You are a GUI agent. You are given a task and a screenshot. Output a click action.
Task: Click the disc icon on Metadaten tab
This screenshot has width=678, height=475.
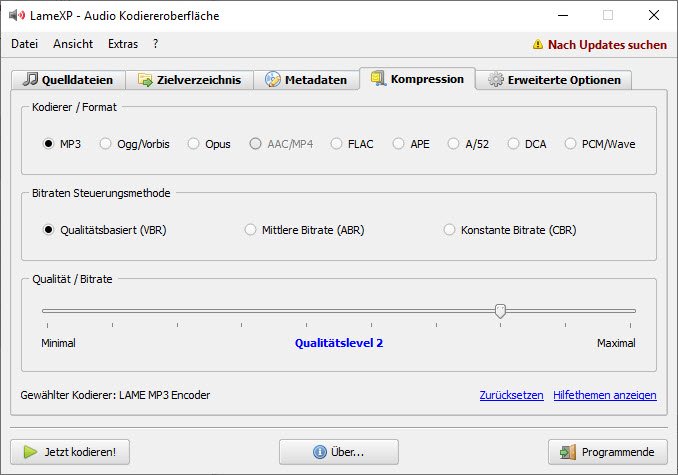272,80
